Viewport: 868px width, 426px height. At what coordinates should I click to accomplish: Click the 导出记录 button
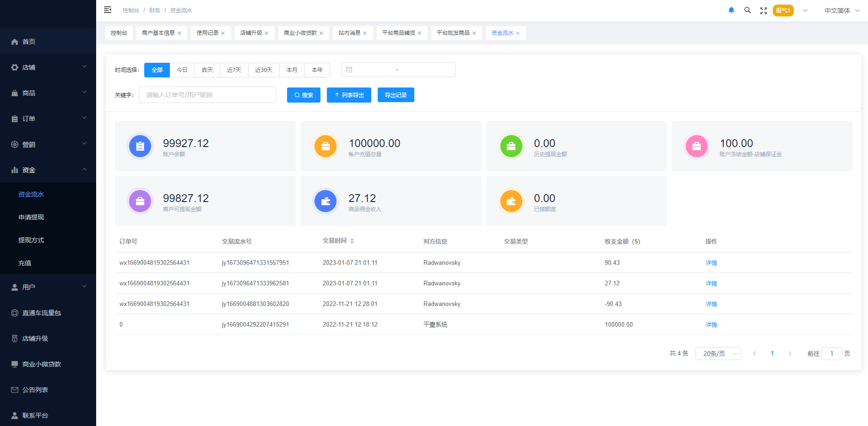(396, 95)
